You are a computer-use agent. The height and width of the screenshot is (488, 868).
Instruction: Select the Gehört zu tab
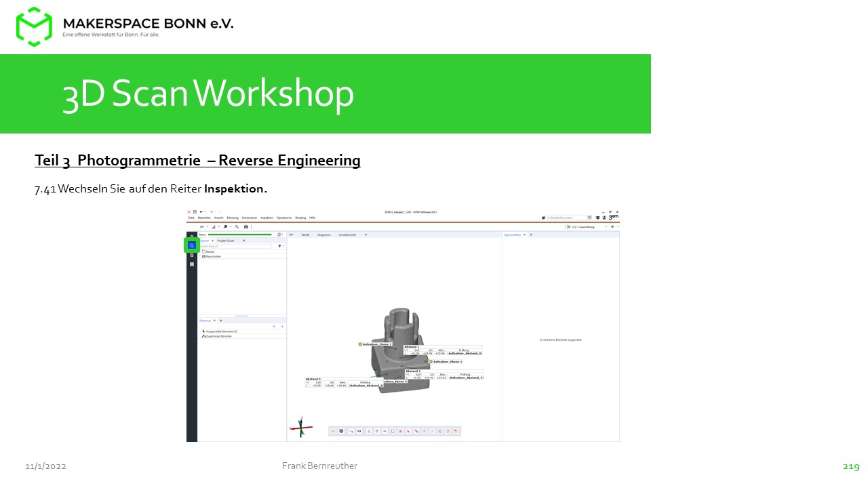tap(205, 321)
